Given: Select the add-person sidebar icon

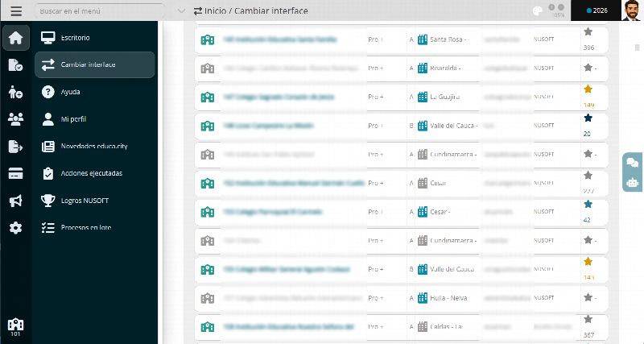Looking at the screenshot, I should point(15,92).
